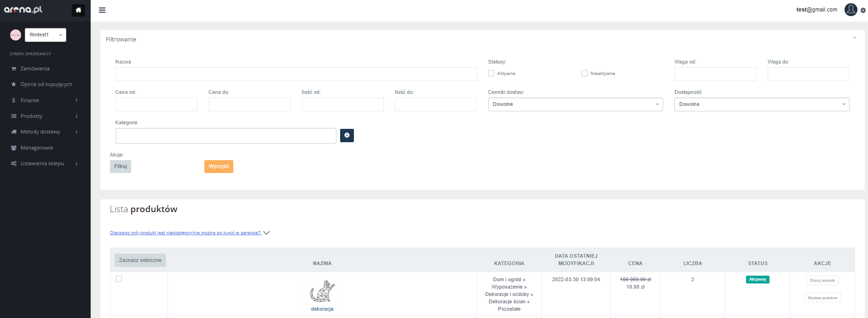Click the category info icon button

(x=347, y=135)
